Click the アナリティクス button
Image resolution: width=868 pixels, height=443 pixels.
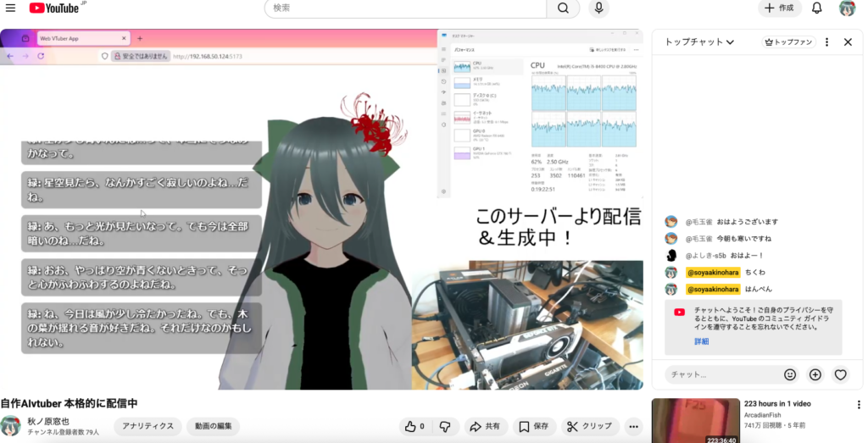click(x=148, y=426)
